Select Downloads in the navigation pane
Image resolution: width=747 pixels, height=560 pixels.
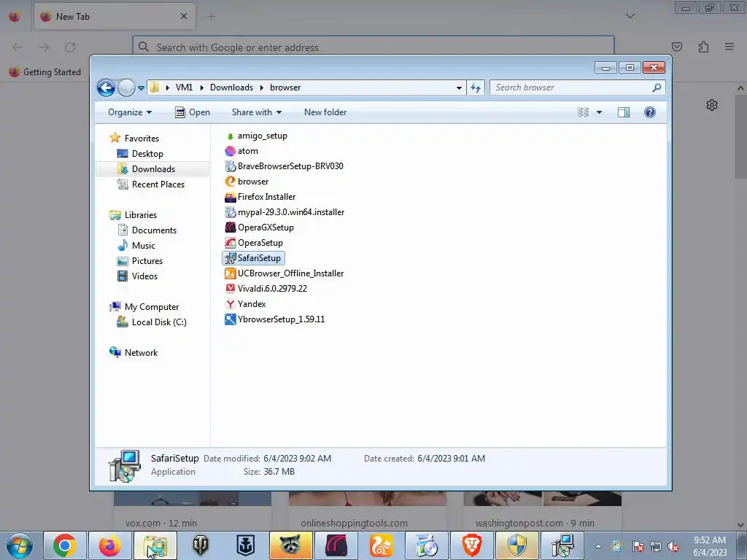point(152,169)
